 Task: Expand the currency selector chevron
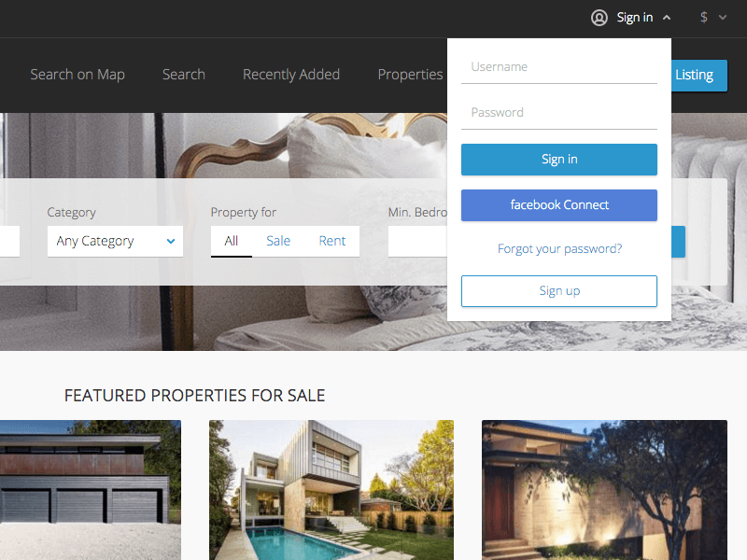click(x=723, y=18)
